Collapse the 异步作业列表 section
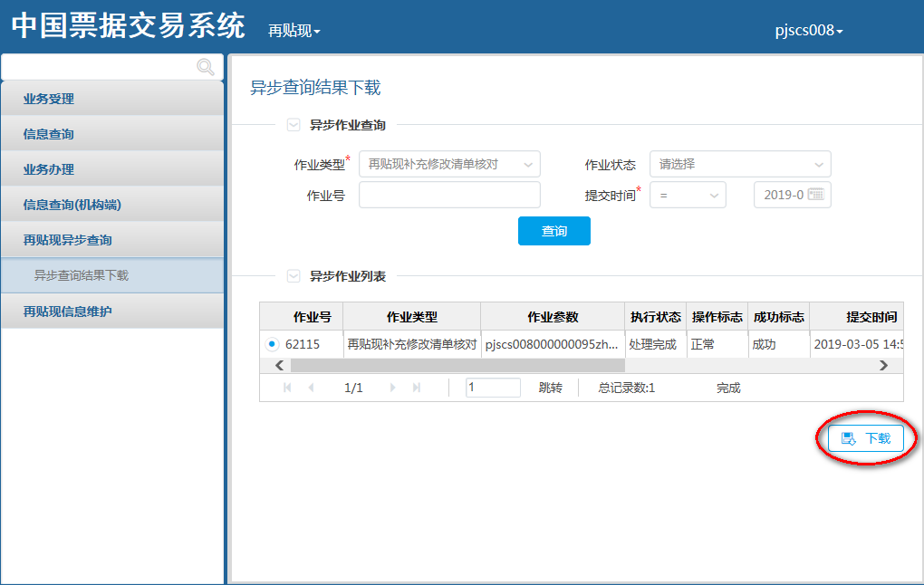The width and height of the screenshot is (924, 585). click(293, 276)
